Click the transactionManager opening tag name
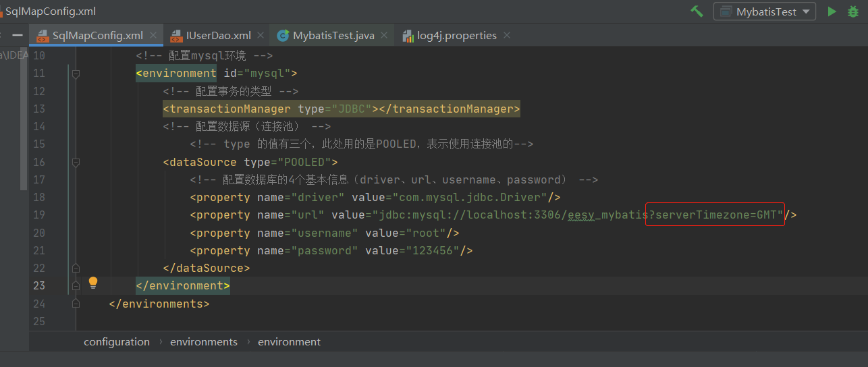 [x=230, y=109]
